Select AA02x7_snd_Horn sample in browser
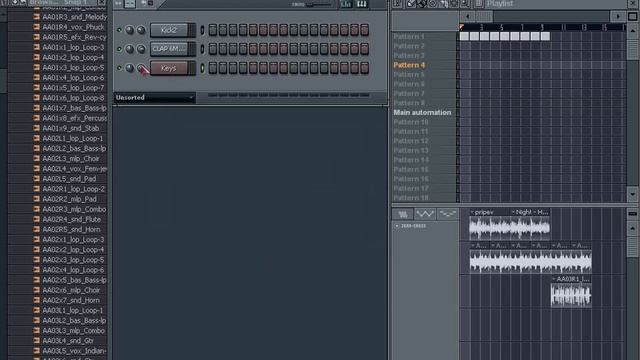The width and height of the screenshot is (640, 360). click(71, 300)
